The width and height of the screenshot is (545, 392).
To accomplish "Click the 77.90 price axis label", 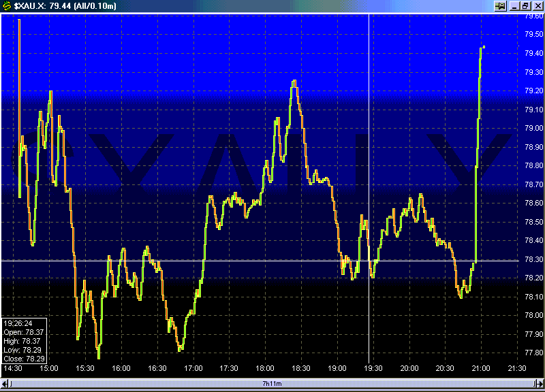I will (534, 334).
